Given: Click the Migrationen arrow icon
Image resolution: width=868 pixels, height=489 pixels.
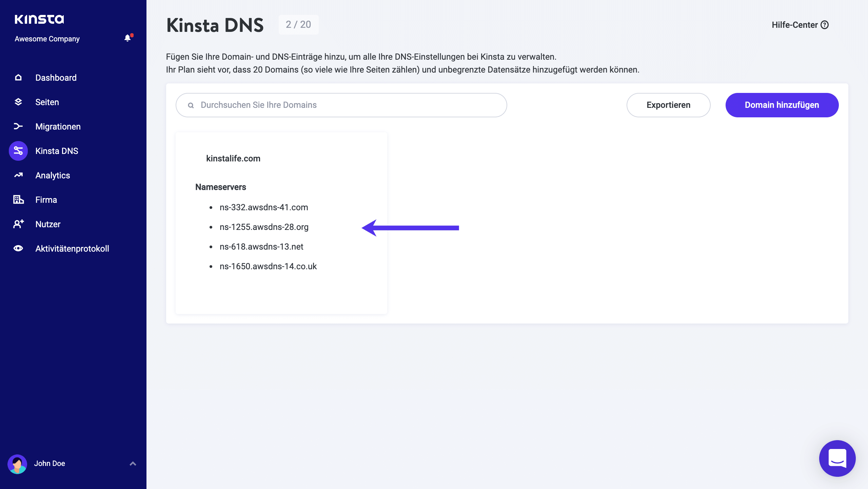Looking at the screenshot, I should [x=18, y=126].
